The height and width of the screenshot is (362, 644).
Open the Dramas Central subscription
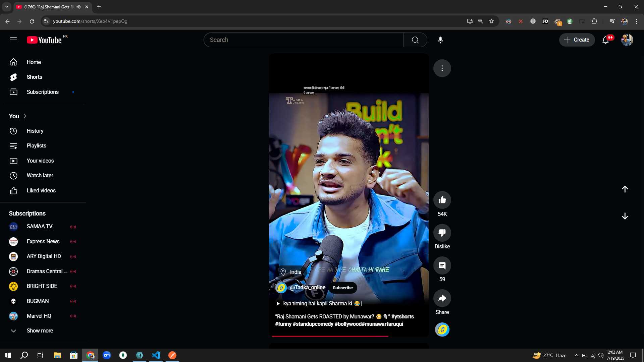43,271
